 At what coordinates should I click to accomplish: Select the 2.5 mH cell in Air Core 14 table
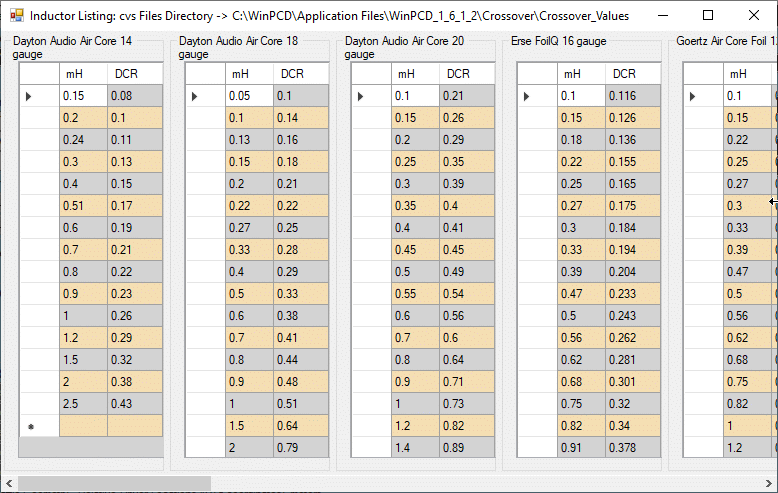[x=83, y=404]
